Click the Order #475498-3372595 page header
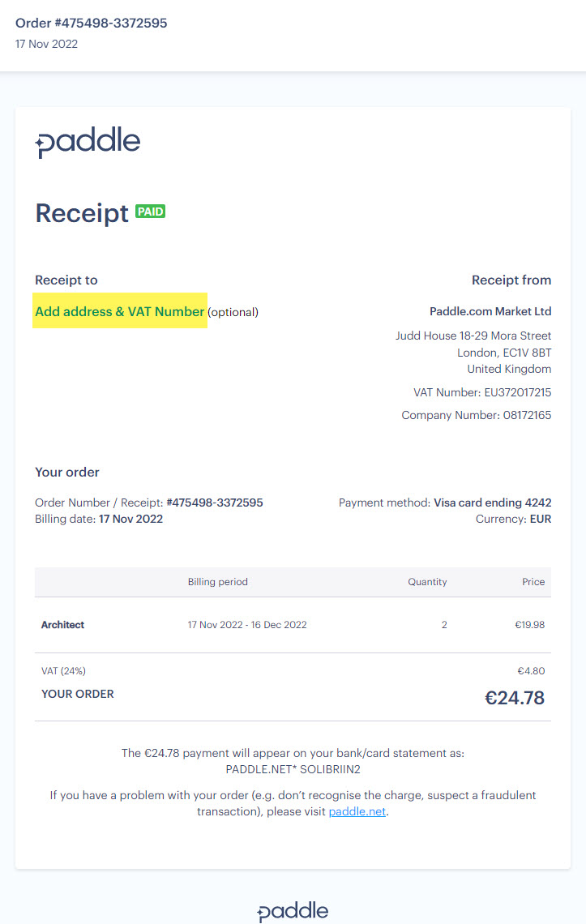This screenshot has height=924, width=586. (x=92, y=23)
